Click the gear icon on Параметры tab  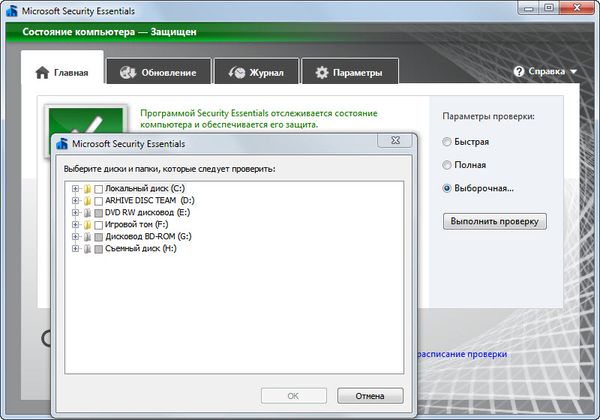pos(322,72)
